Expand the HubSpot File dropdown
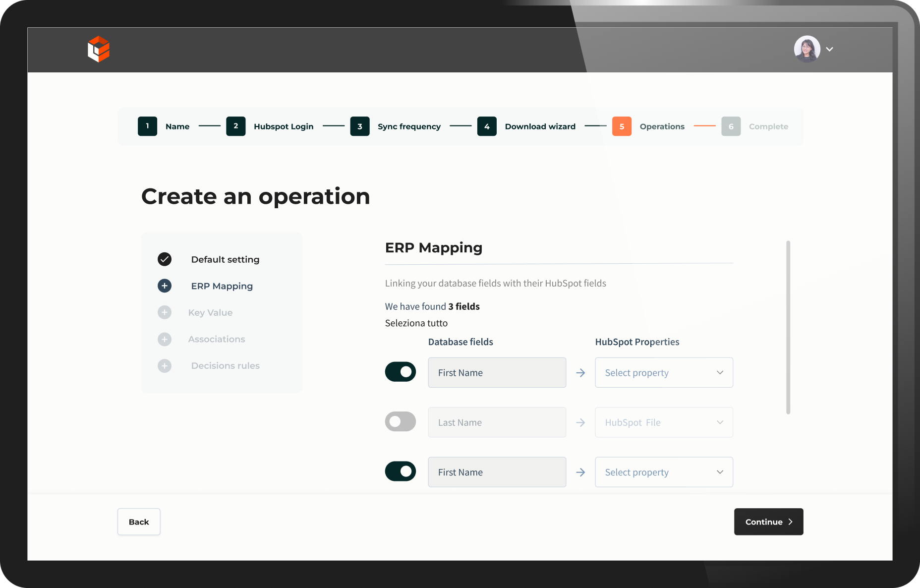Screen dimensions: 920x588 [x=664, y=422]
